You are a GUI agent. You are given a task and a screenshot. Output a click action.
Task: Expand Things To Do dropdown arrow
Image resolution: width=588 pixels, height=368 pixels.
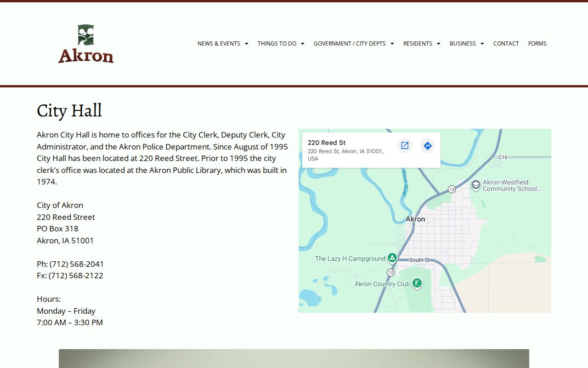tap(302, 44)
